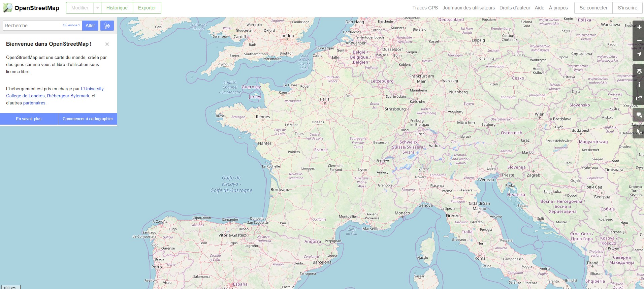Click the München label on the map
The height and width of the screenshot is (289, 644).
click(466, 123)
